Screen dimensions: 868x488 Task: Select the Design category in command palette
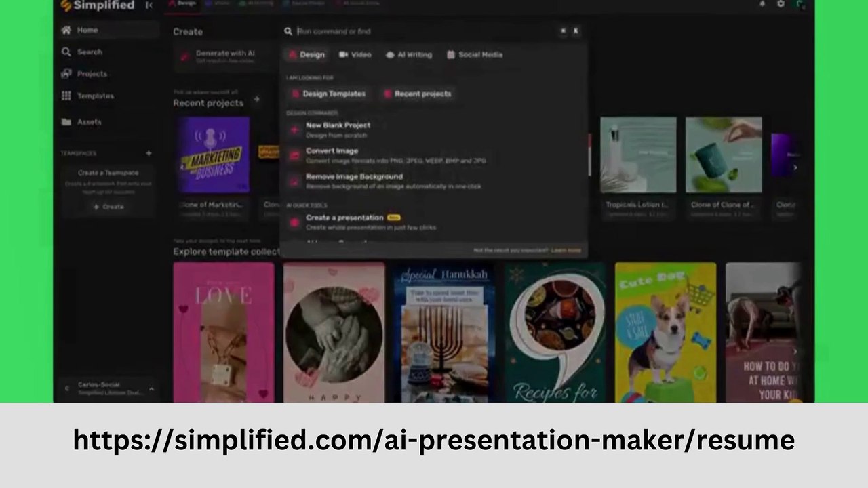coord(306,54)
